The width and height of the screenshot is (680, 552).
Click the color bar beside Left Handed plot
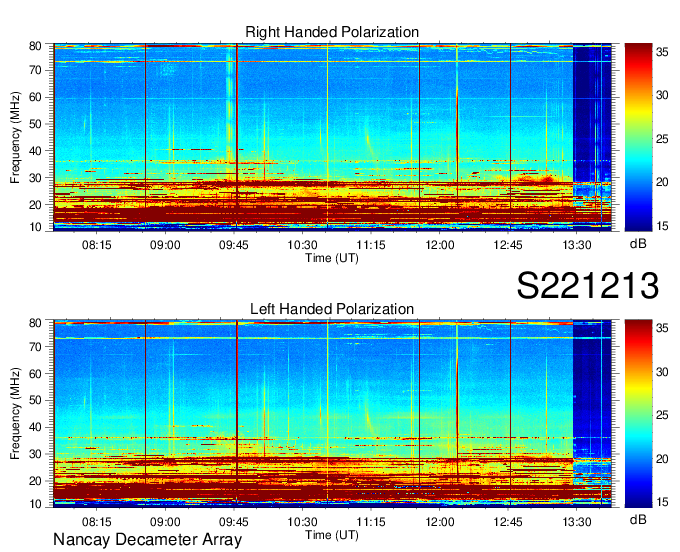click(x=638, y=413)
